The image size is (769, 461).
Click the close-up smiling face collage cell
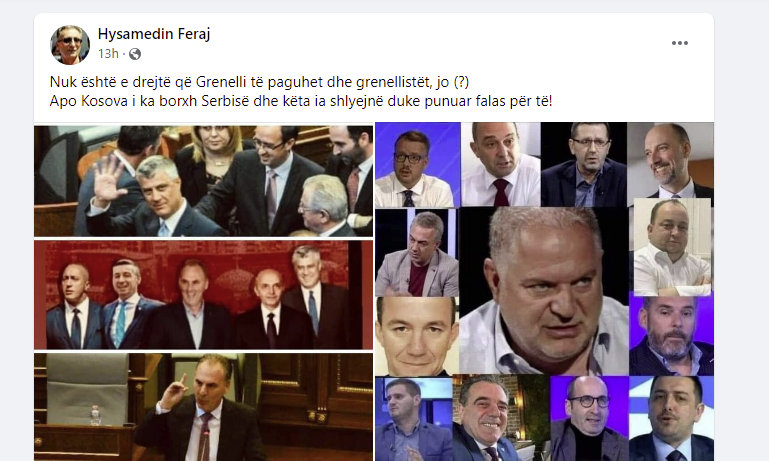point(417,336)
